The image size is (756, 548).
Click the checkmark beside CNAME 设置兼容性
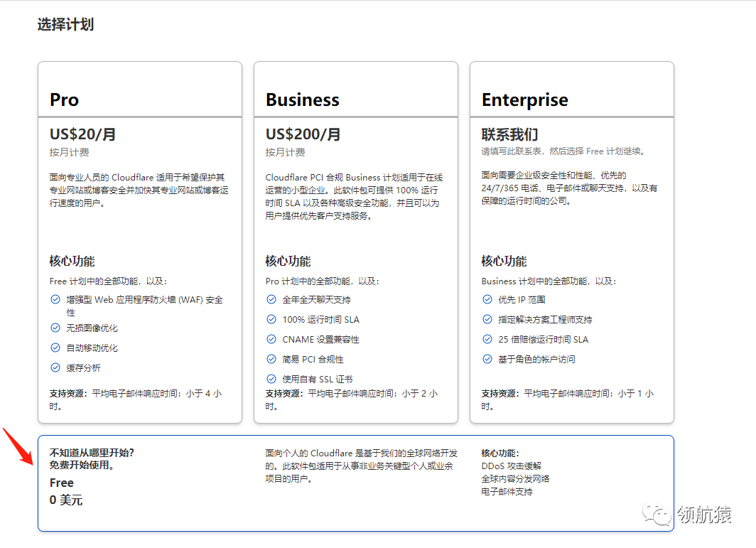(271, 339)
